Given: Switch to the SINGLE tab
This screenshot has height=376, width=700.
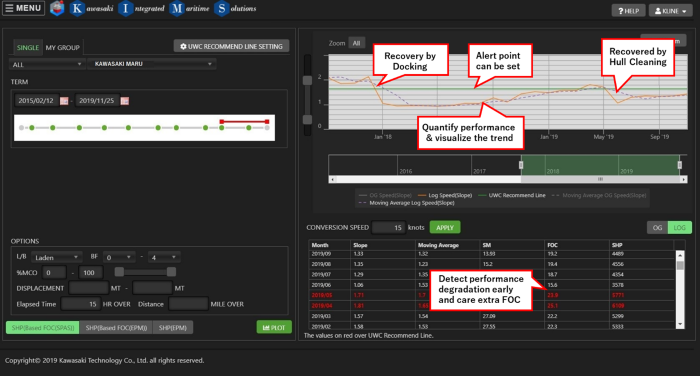Looking at the screenshot, I should (28, 47).
